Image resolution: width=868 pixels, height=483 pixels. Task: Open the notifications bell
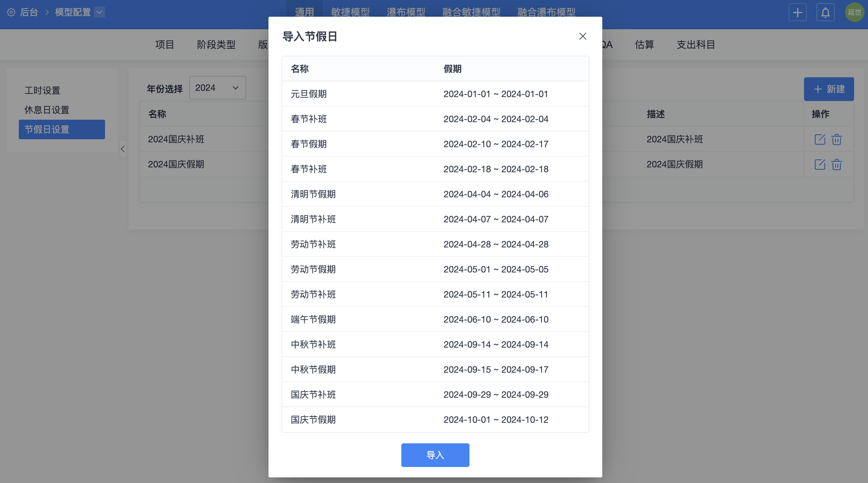click(825, 13)
